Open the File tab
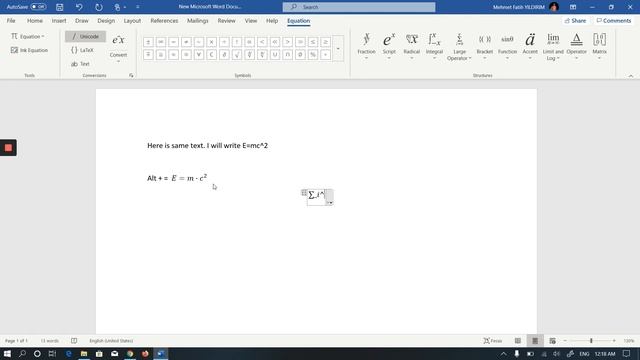The width and height of the screenshot is (640, 360). 11,21
